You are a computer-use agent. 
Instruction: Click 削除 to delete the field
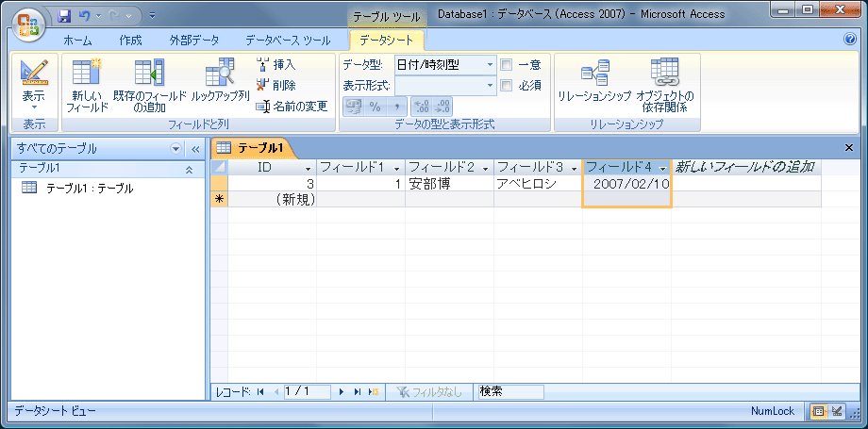tap(275, 85)
